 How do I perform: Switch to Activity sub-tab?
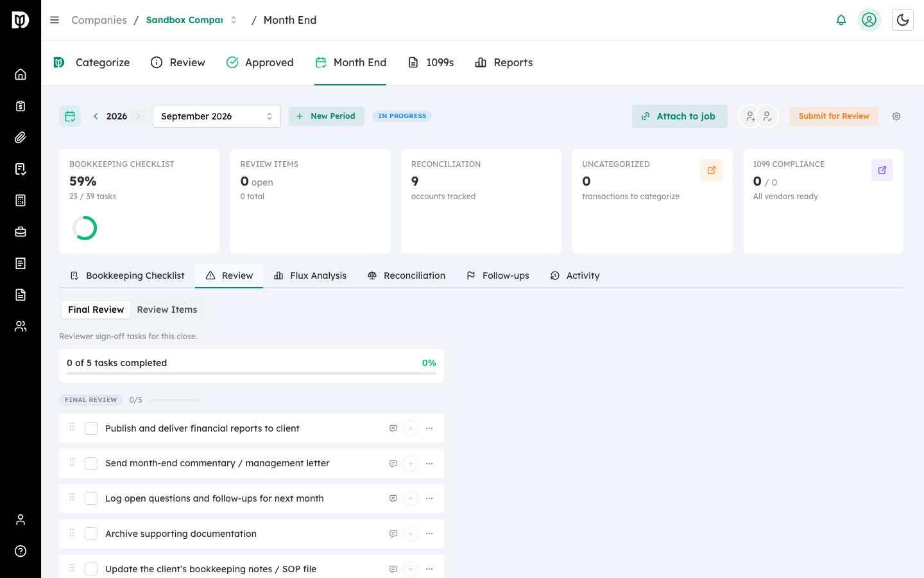[x=575, y=276]
